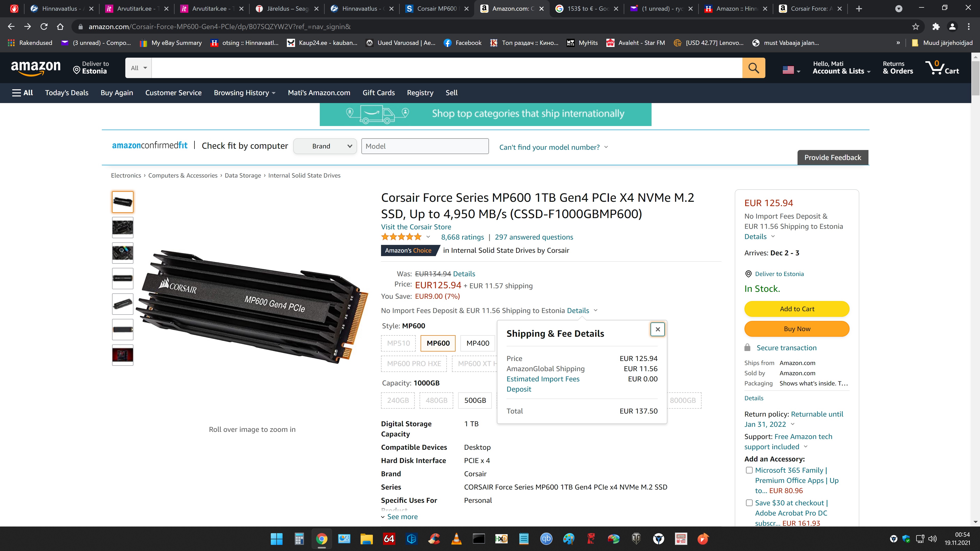Screen dimensions: 980x551
Task: Open the shopping Cart icon
Action: 942,68
